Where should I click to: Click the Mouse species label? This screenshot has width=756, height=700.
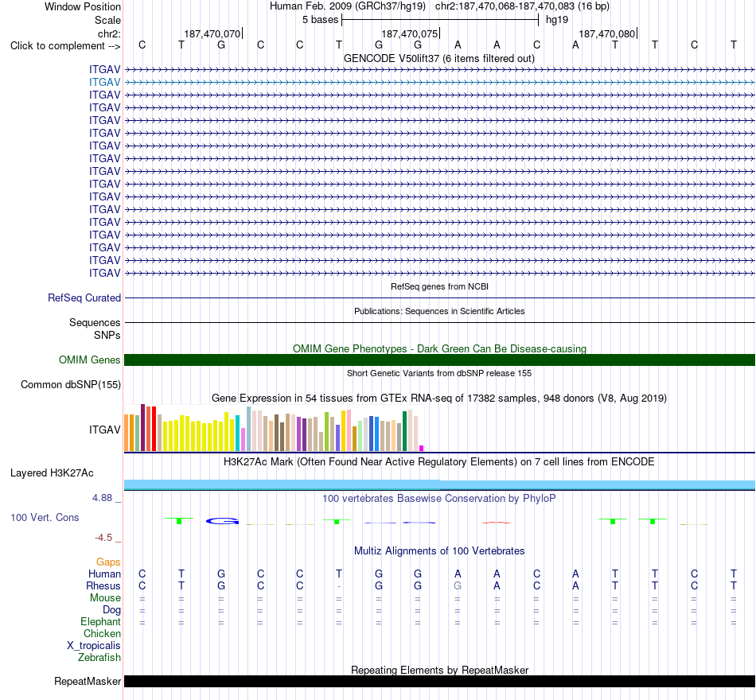coord(105,598)
